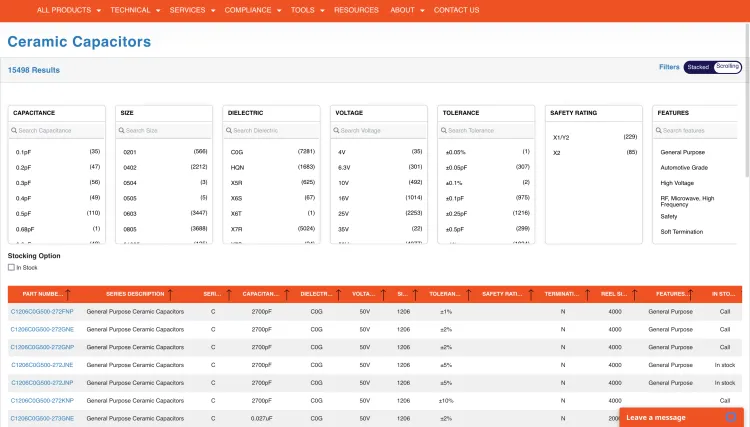
Task: Sort by Dielectric column arrow
Action: coord(338,295)
